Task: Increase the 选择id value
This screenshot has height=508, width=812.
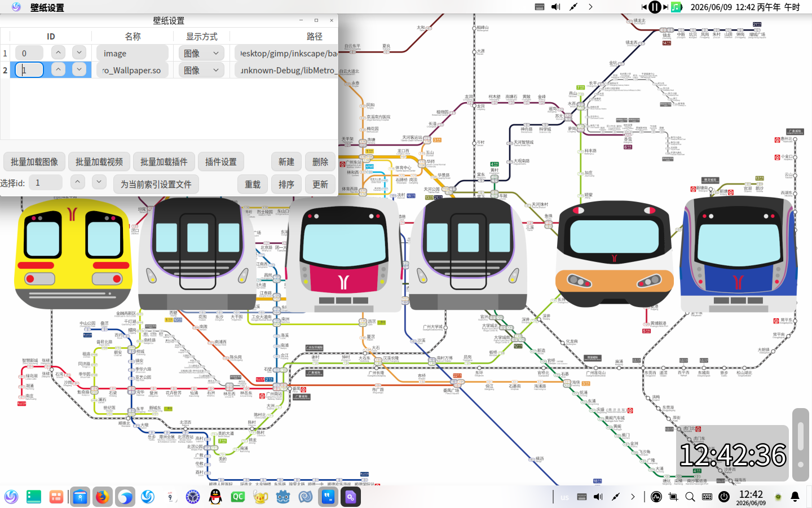Action: 78,182
